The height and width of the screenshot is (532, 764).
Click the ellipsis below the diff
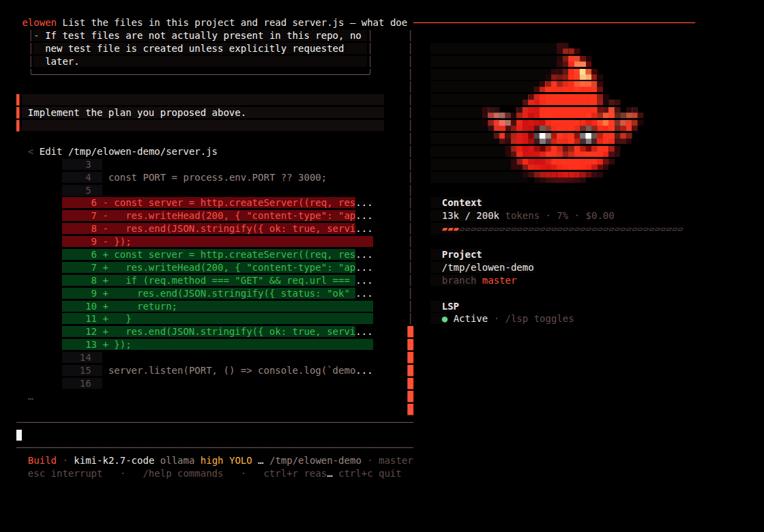tap(31, 398)
